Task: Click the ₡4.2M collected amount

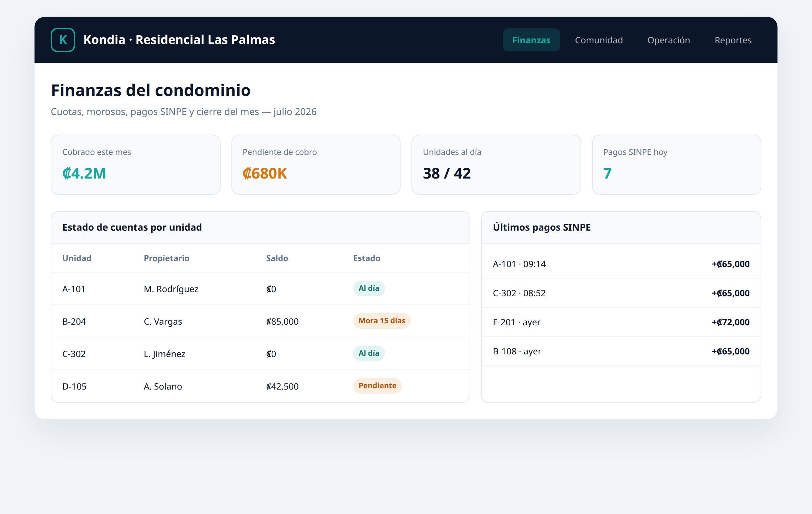Action: pos(84,173)
